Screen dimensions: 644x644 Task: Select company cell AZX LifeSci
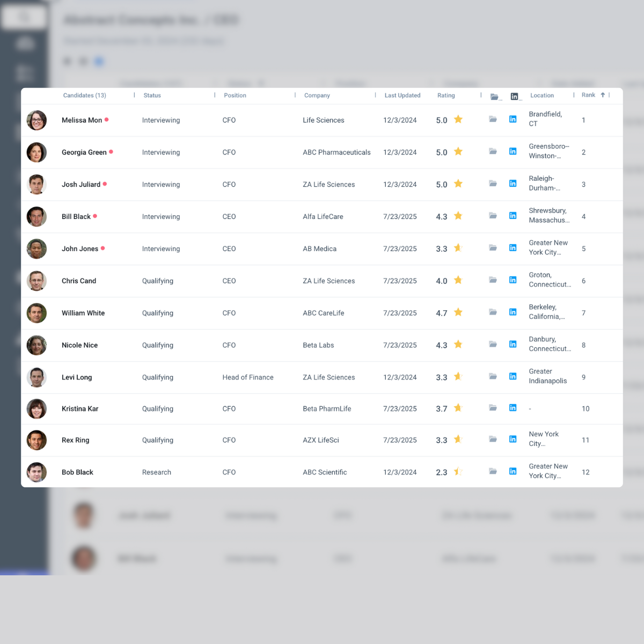coord(321,440)
